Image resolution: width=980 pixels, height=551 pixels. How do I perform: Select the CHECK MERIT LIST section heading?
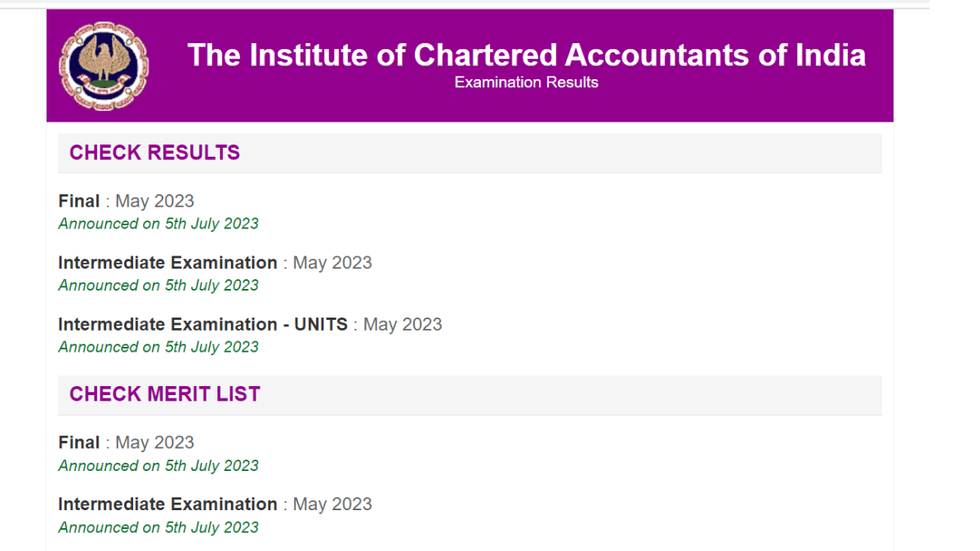pyautogui.click(x=164, y=394)
